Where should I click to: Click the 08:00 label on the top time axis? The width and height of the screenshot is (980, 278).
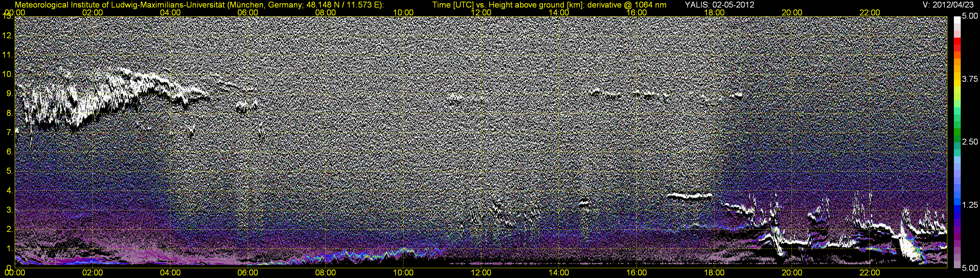click(x=326, y=12)
